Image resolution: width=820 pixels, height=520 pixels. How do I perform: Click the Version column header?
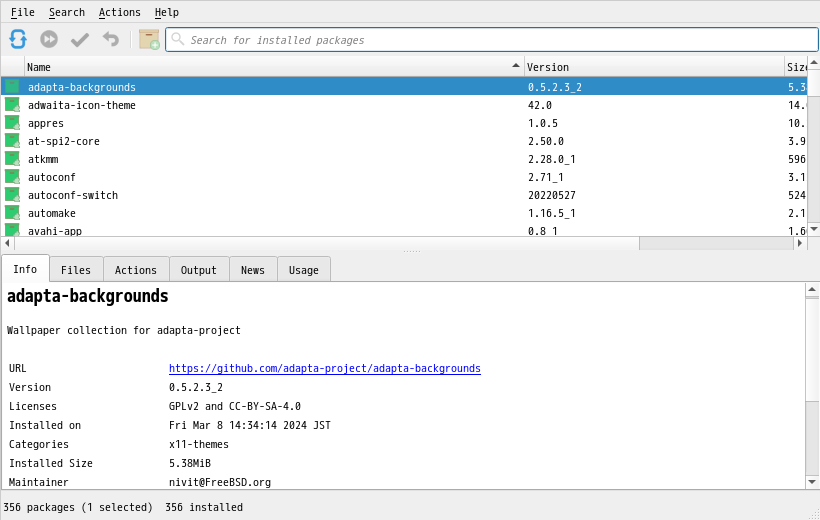coord(654,67)
